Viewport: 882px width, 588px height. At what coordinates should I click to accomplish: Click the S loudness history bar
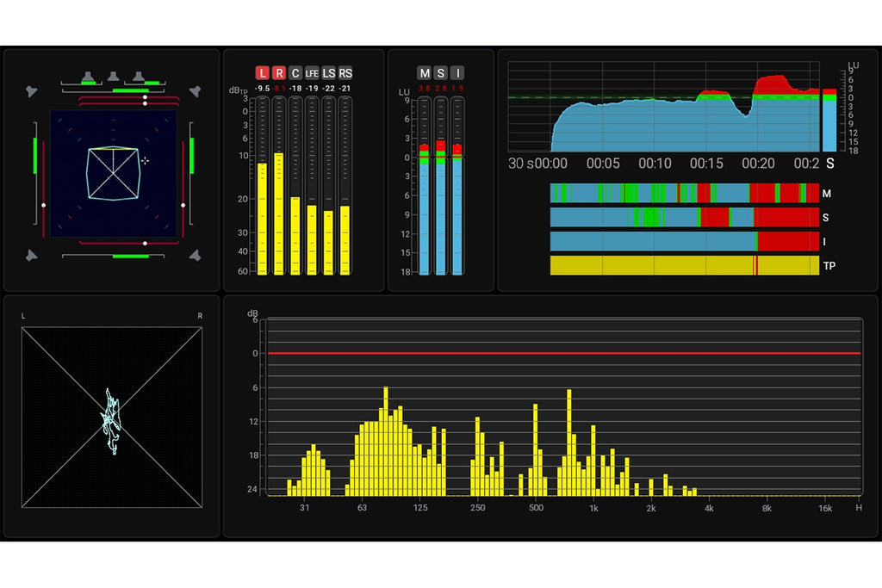[x=685, y=217]
